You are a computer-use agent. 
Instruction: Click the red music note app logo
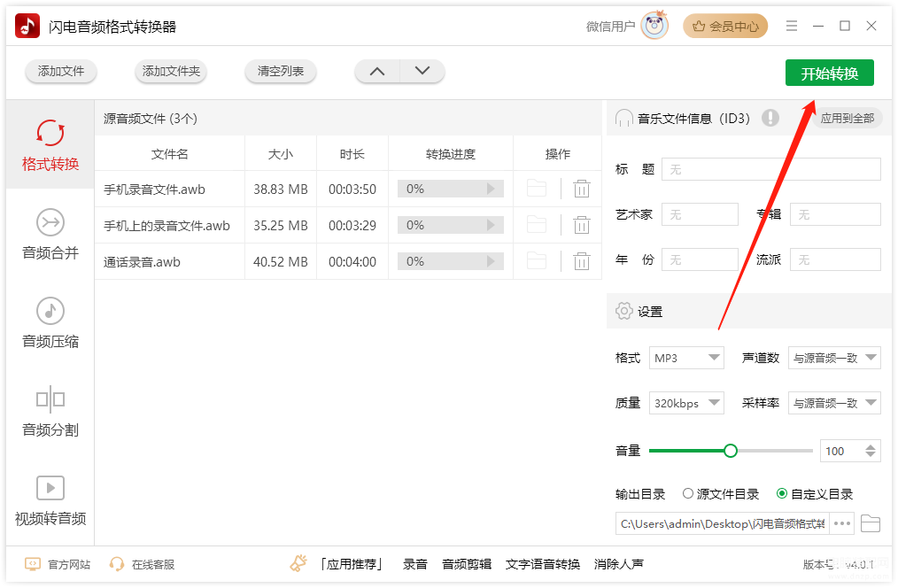[27, 26]
